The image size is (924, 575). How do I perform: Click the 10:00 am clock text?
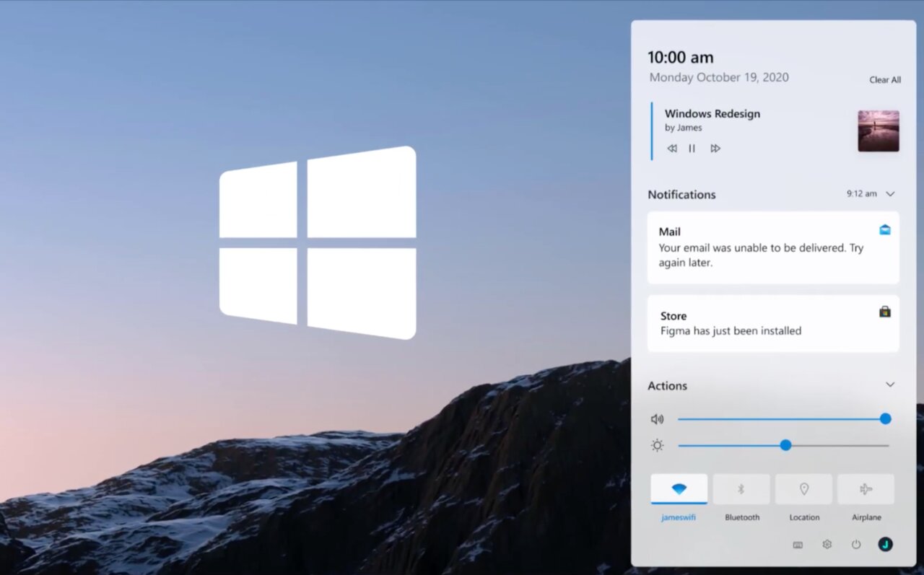click(680, 58)
